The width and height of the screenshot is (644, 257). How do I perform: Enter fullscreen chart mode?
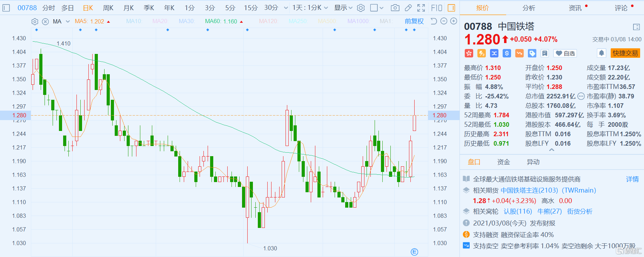coord(421,8)
